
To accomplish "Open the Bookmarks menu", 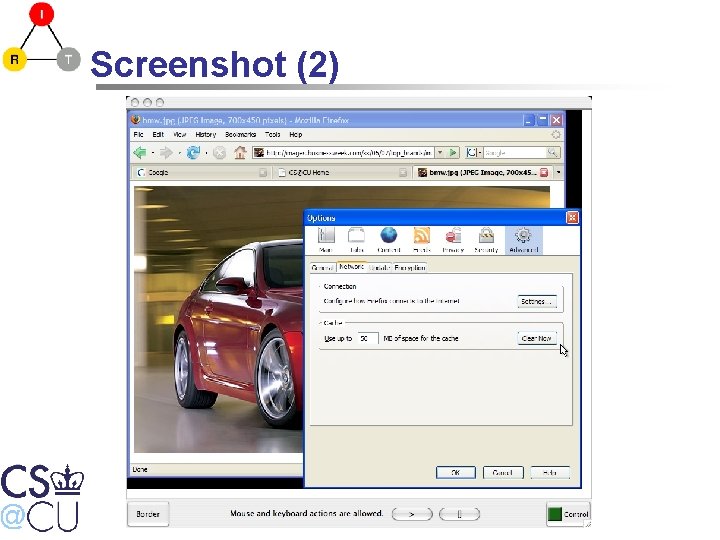I will (240, 135).
